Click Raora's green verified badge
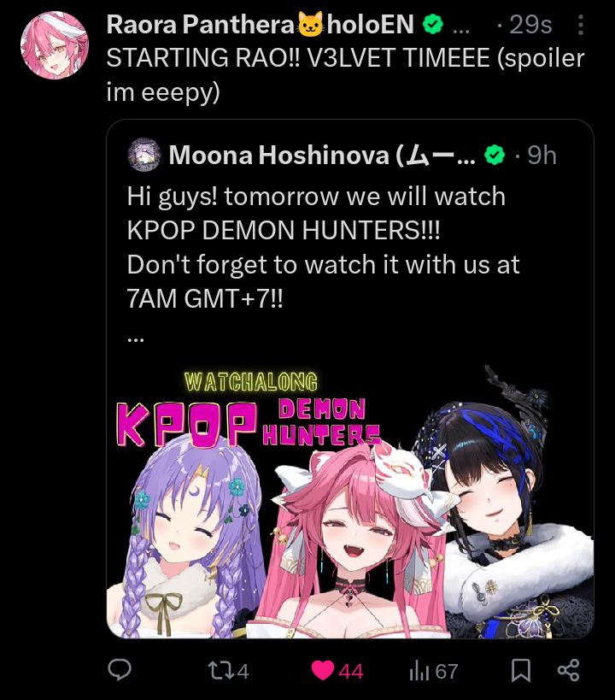This screenshot has width=615, height=700. 432,24
